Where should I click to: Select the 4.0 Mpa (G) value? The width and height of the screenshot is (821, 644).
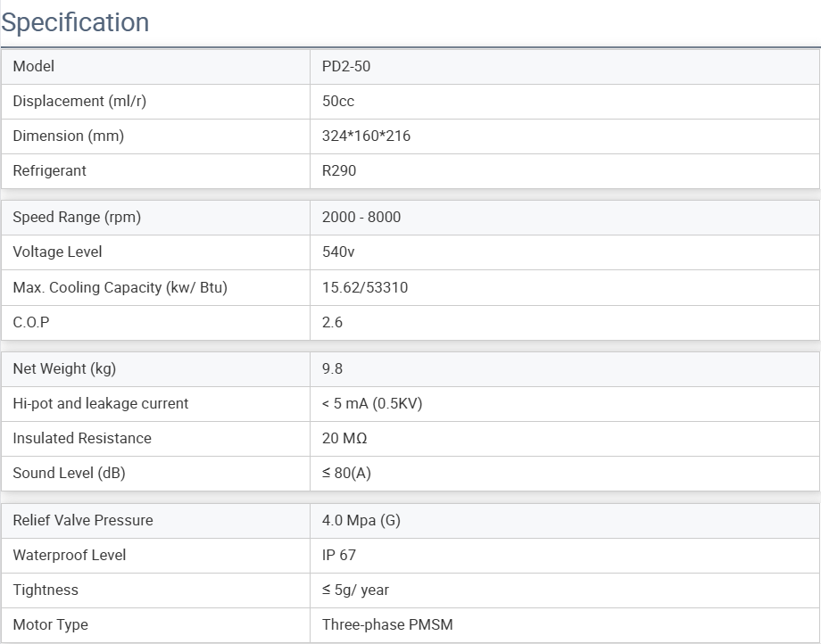click(x=361, y=521)
